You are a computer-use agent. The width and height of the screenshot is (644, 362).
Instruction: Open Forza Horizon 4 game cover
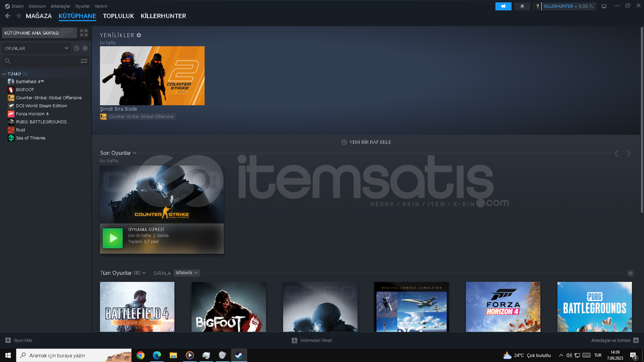tap(503, 307)
